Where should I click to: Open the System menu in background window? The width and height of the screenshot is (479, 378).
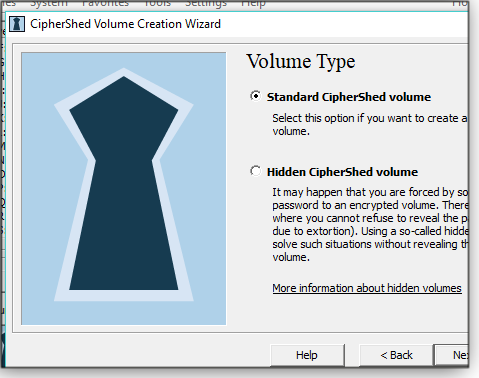pos(49,3)
